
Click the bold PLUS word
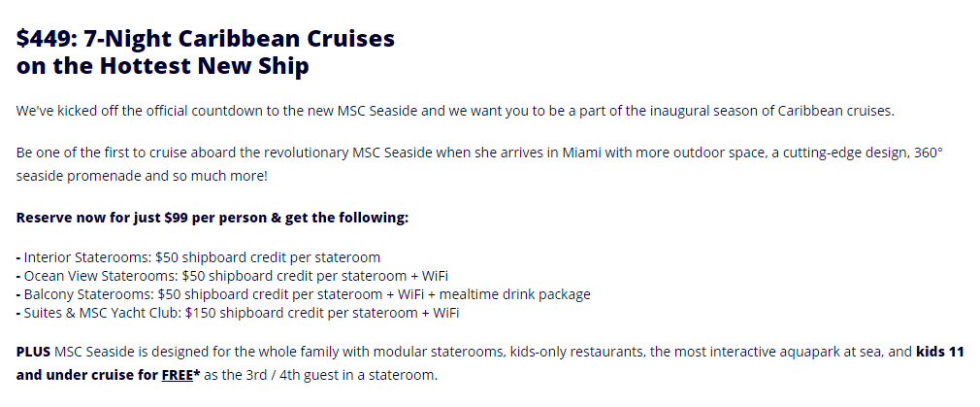point(33,352)
